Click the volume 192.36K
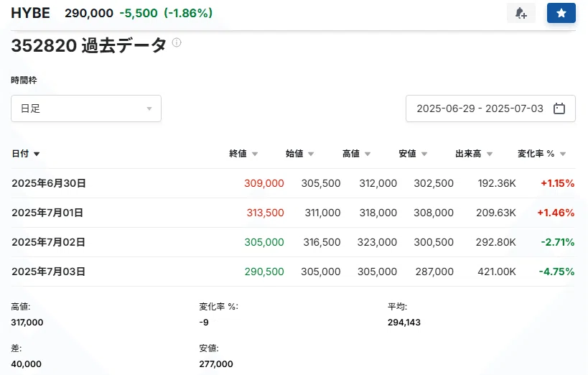Screen dimensions: 588x375 pyautogui.click(x=497, y=183)
